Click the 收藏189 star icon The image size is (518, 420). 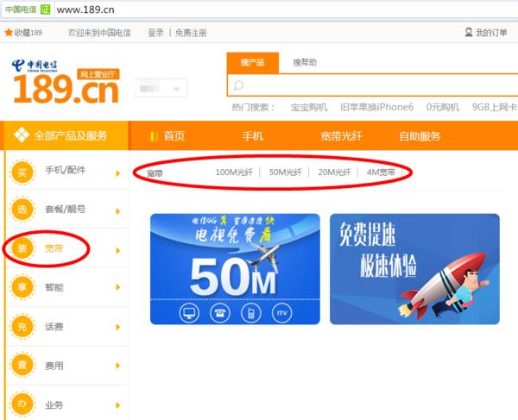(x=9, y=32)
